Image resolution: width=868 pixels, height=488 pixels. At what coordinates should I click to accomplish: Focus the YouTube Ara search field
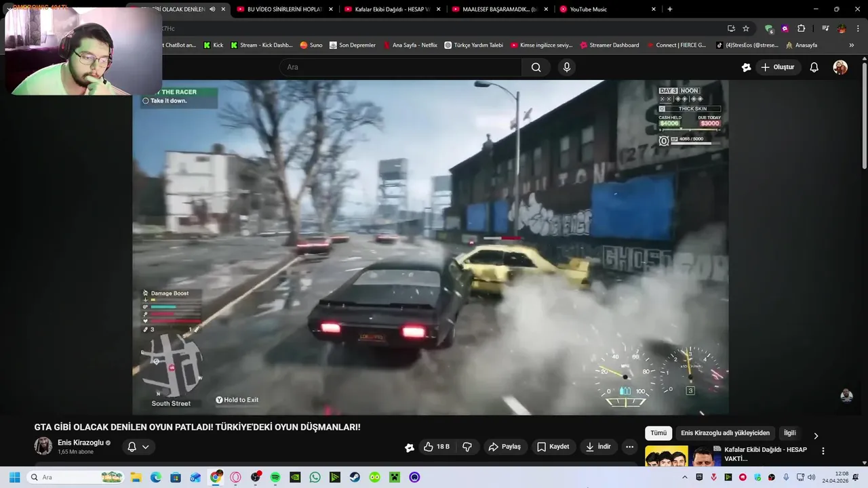pyautogui.click(x=400, y=67)
